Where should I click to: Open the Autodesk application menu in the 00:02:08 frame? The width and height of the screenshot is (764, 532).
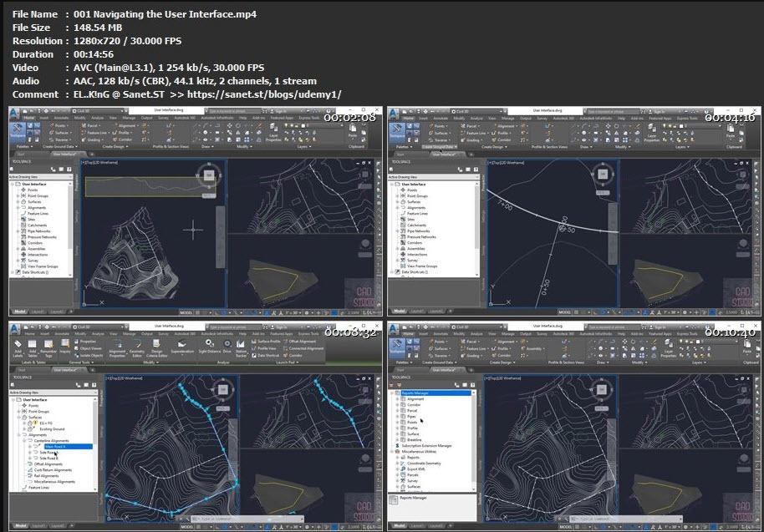(x=14, y=113)
